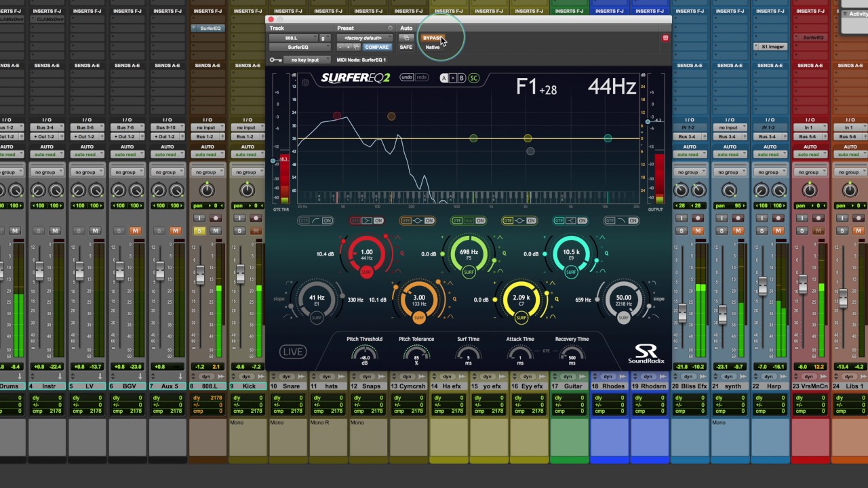The height and width of the screenshot is (488, 868).
Task: Click the Recovery Time knob
Action: coord(572,354)
